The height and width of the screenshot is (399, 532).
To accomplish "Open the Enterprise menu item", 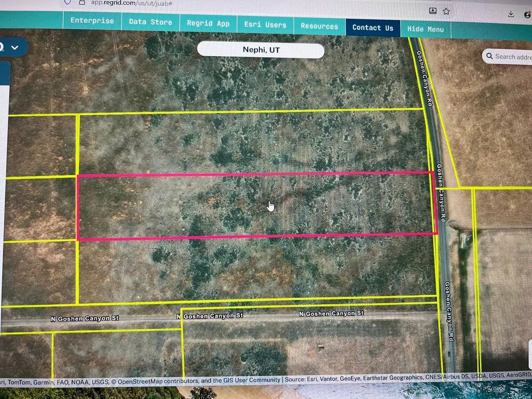I will (x=92, y=21).
